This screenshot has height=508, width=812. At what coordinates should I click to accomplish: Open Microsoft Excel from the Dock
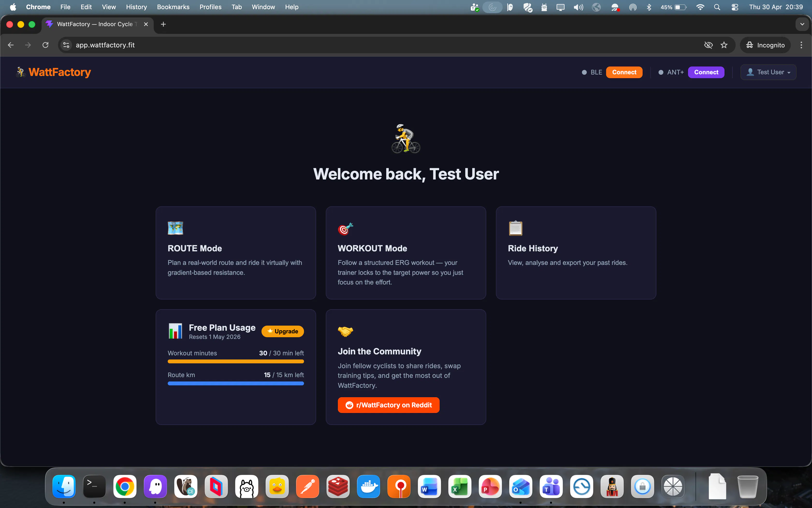point(460,486)
